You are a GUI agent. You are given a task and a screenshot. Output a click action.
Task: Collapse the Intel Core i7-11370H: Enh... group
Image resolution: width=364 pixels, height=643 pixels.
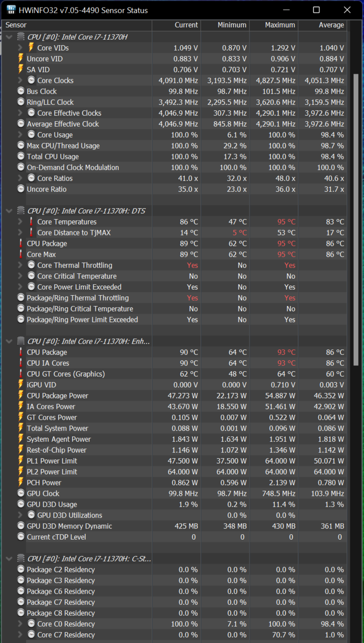pos(9,341)
